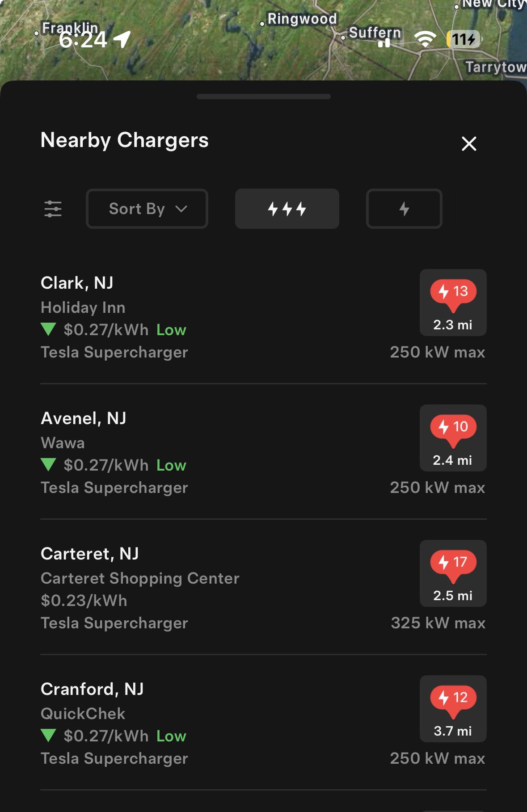The width and height of the screenshot is (527, 812).
Task: Click the Sort By chevron arrow
Action: [181, 209]
